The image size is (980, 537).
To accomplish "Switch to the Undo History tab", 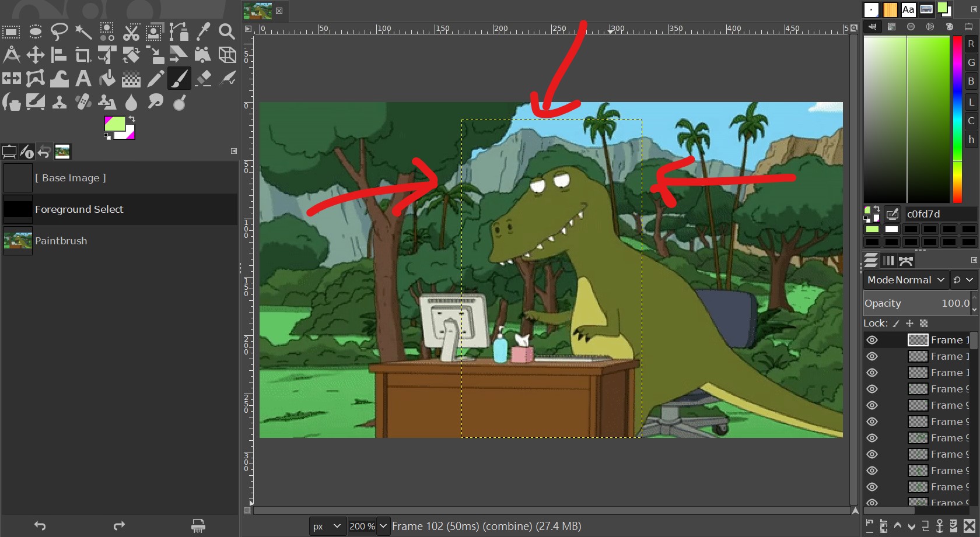I will pyautogui.click(x=44, y=152).
